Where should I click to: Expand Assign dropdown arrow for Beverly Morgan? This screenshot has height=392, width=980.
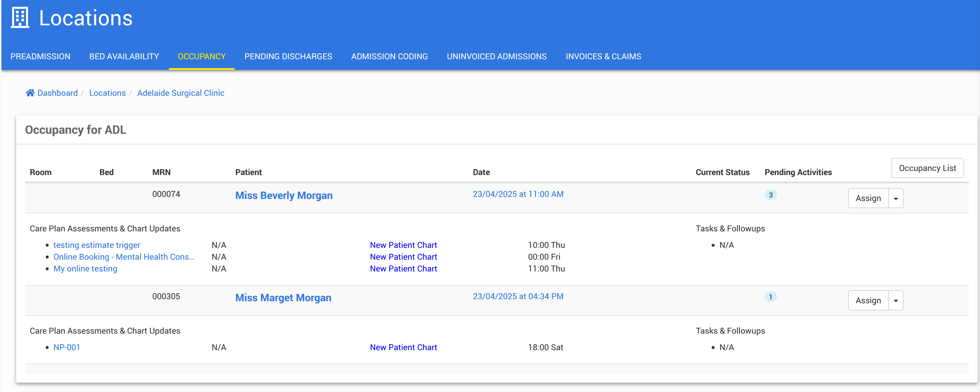(x=896, y=198)
